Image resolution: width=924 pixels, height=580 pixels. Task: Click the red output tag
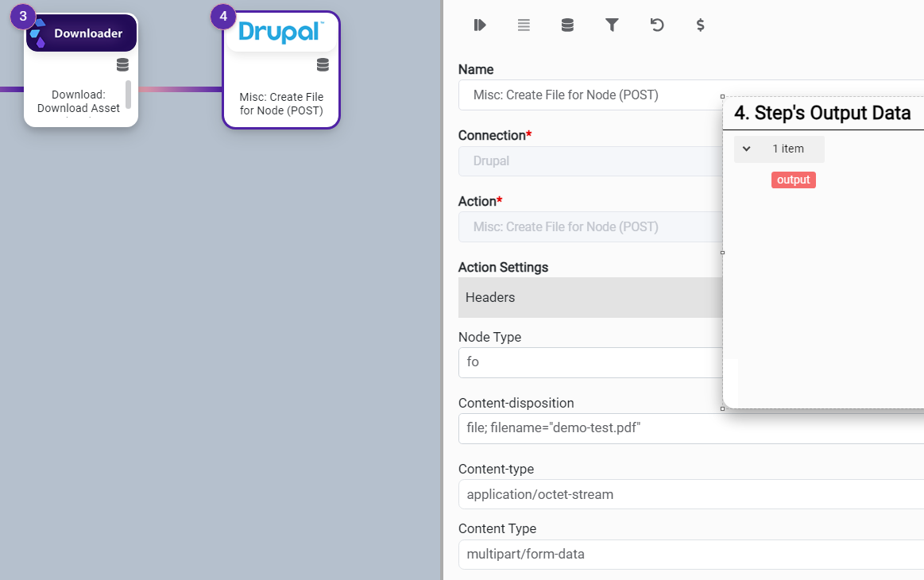pos(793,180)
